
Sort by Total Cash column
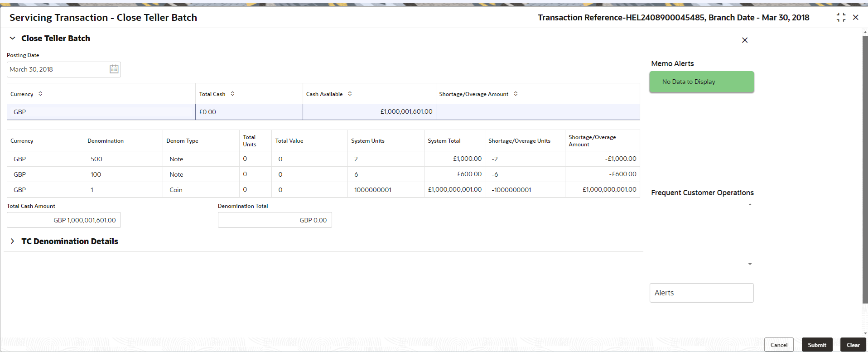232,94
